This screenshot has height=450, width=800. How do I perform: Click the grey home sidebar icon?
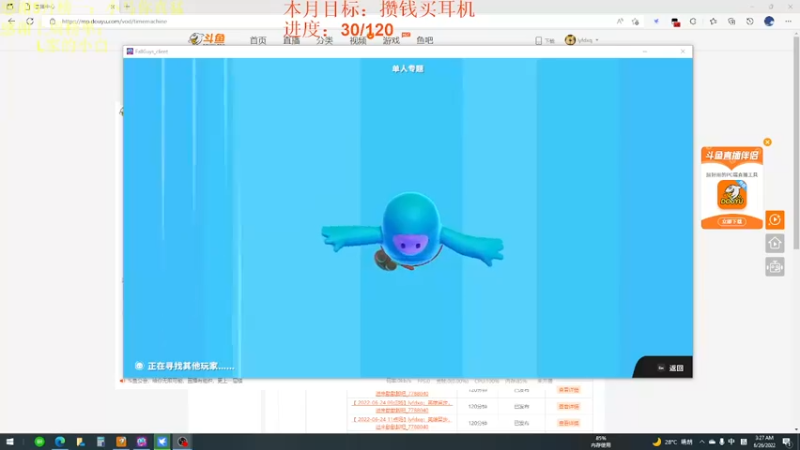click(774, 243)
